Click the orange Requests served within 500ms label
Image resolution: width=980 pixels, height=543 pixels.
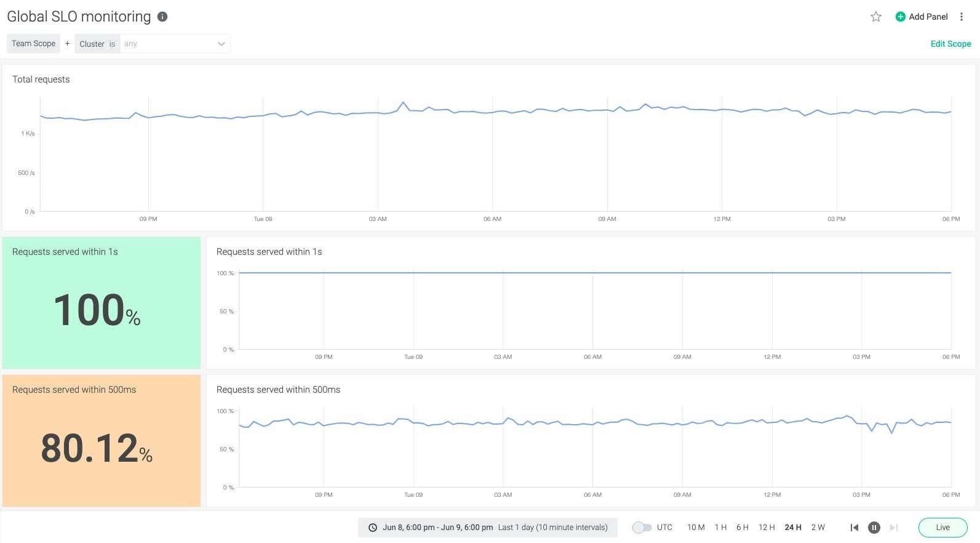click(x=74, y=390)
